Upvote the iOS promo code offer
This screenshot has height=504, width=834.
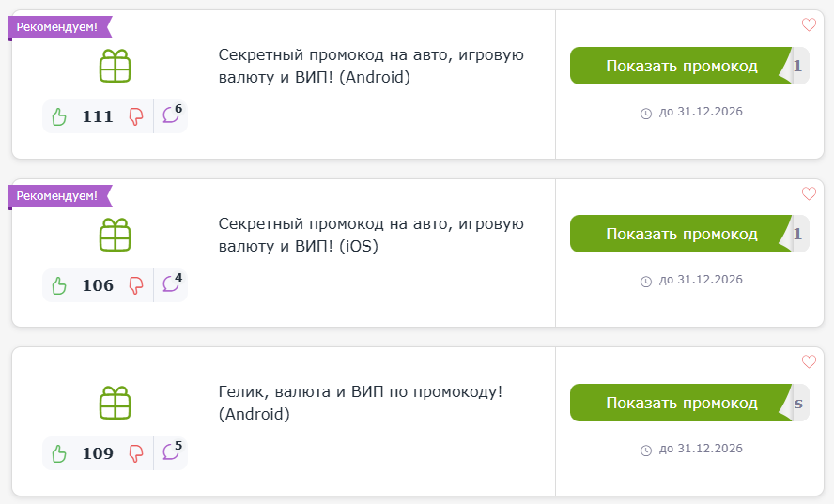point(59,285)
